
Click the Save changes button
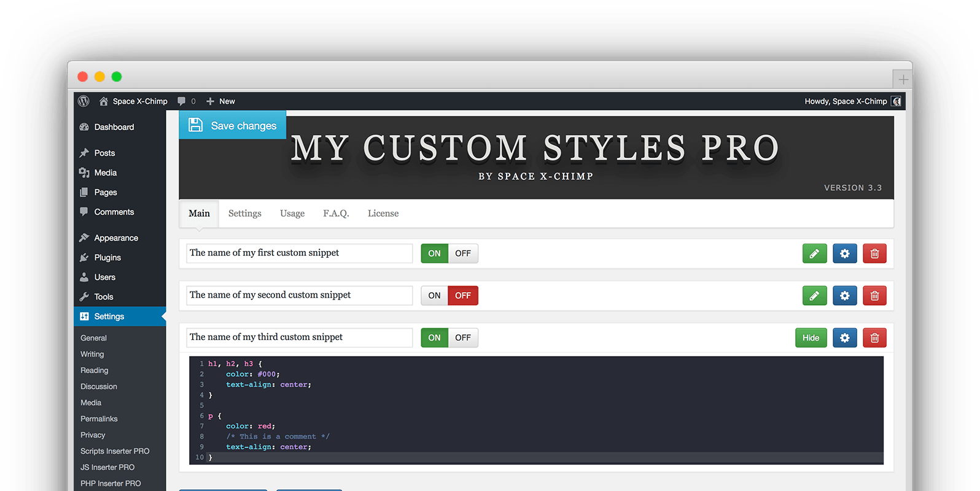click(233, 125)
